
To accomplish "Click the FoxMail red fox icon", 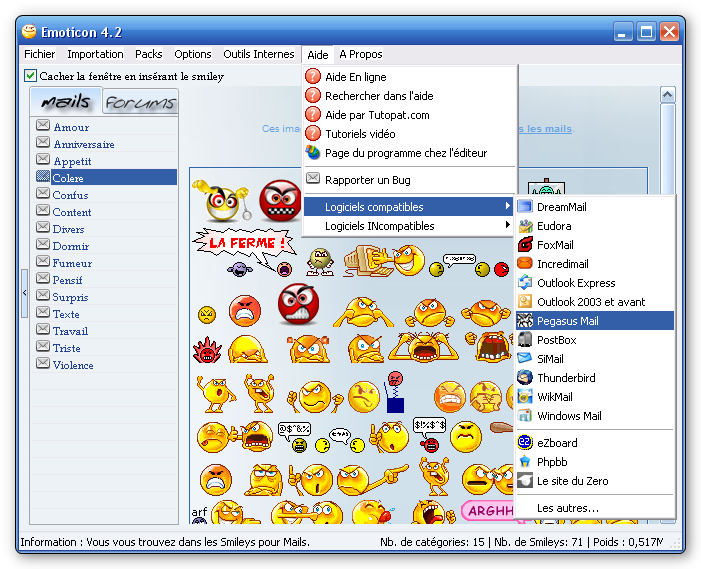I will 525,244.
